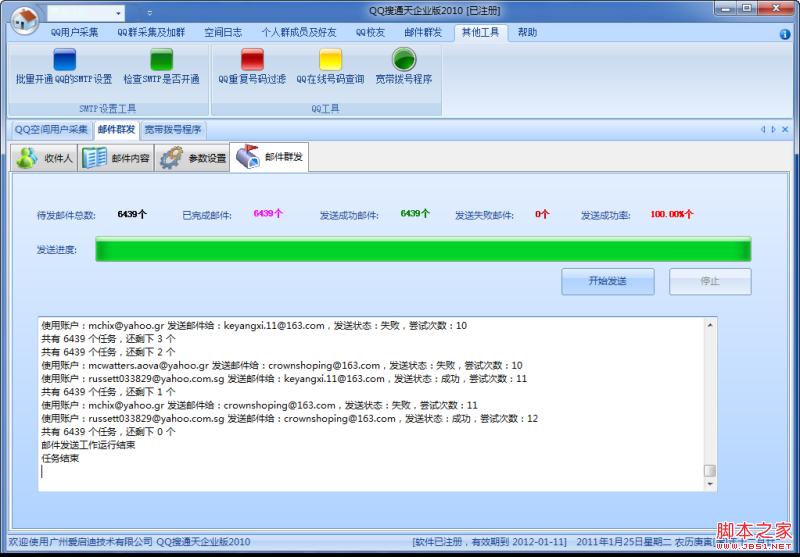Viewport: 800px width, 557px height.
Task: Open the 帮助 help ribbon tab
Action: (527, 32)
